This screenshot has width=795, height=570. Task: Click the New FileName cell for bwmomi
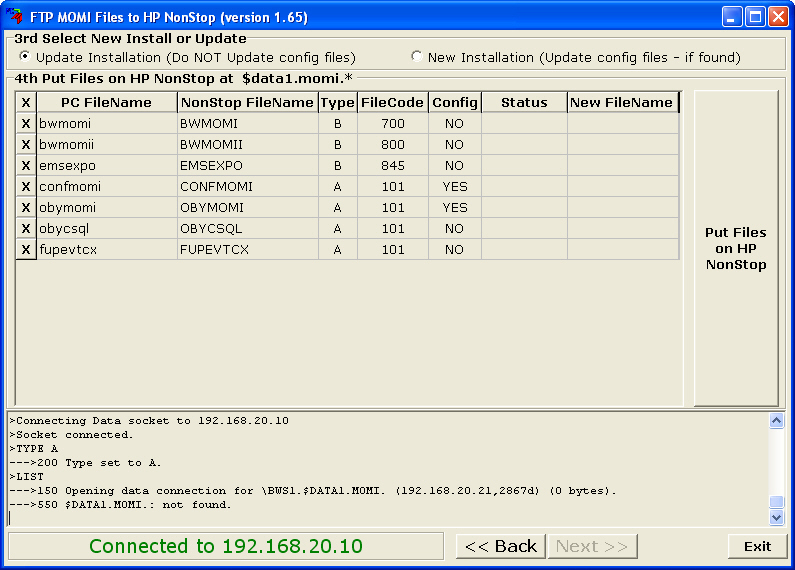(x=623, y=123)
